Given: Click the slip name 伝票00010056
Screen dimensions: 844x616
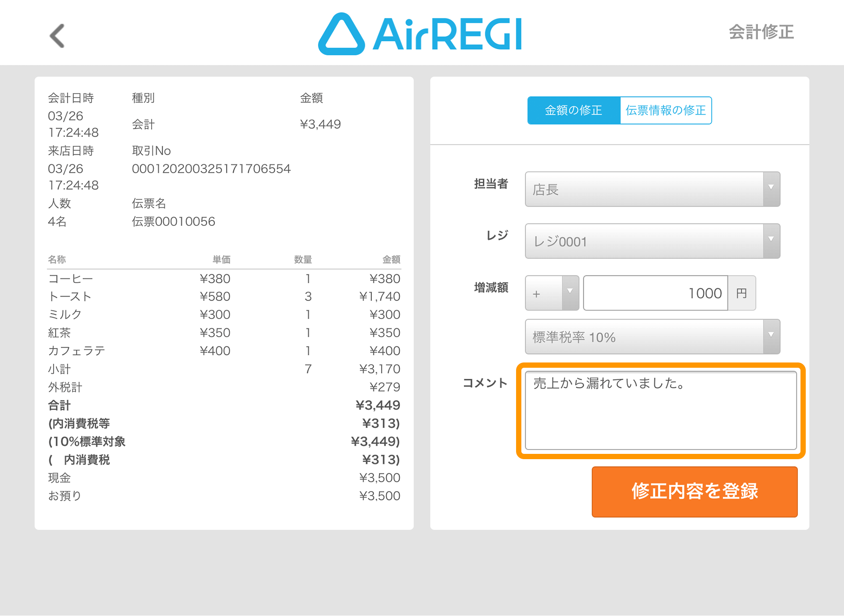Looking at the screenshot, I should (174, 221).
